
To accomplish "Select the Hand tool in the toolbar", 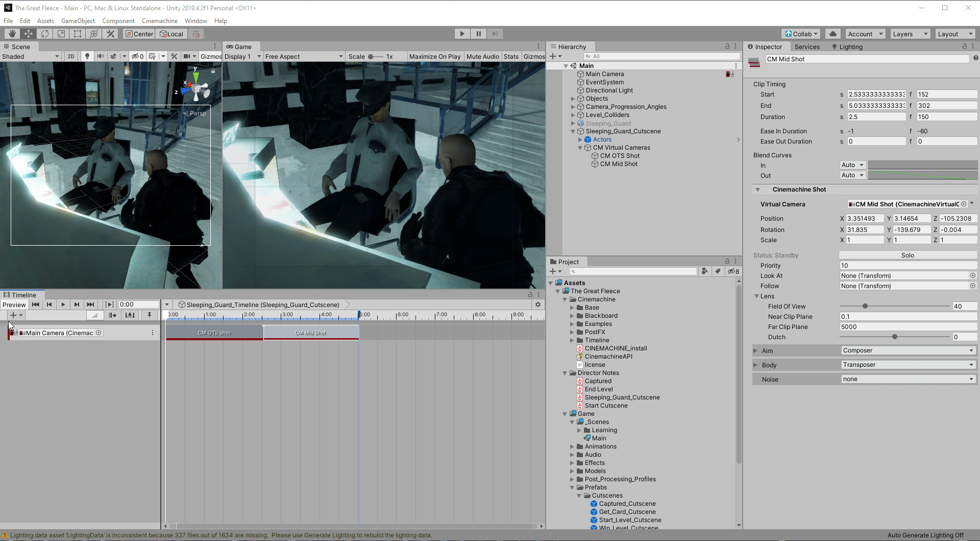I will tap(12, 34).
